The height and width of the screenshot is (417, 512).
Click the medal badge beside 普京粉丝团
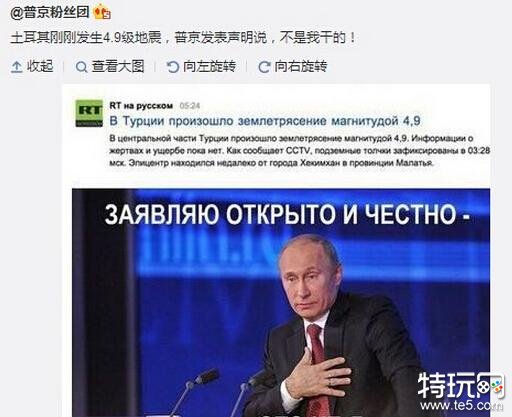click(102, 12)
